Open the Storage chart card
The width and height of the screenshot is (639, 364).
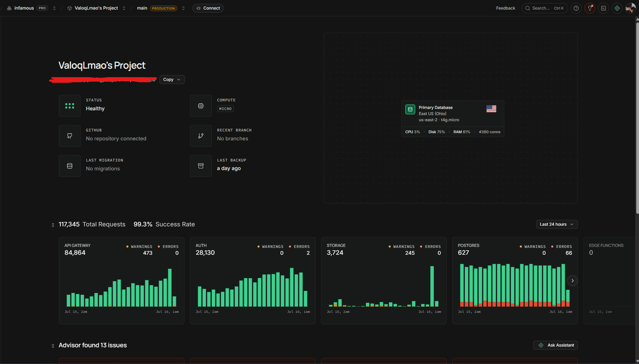[384, 281]
